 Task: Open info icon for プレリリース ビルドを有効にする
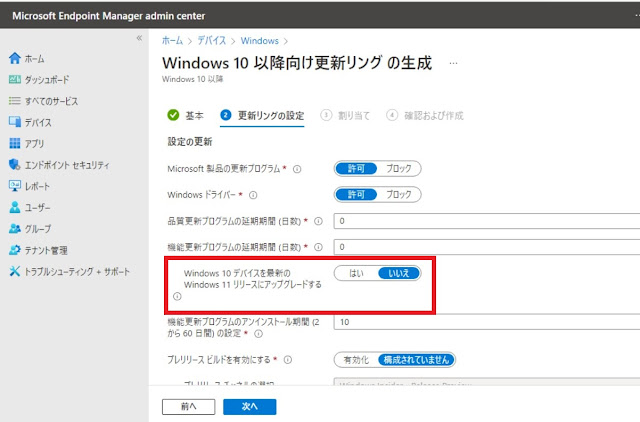pos(288,360)
